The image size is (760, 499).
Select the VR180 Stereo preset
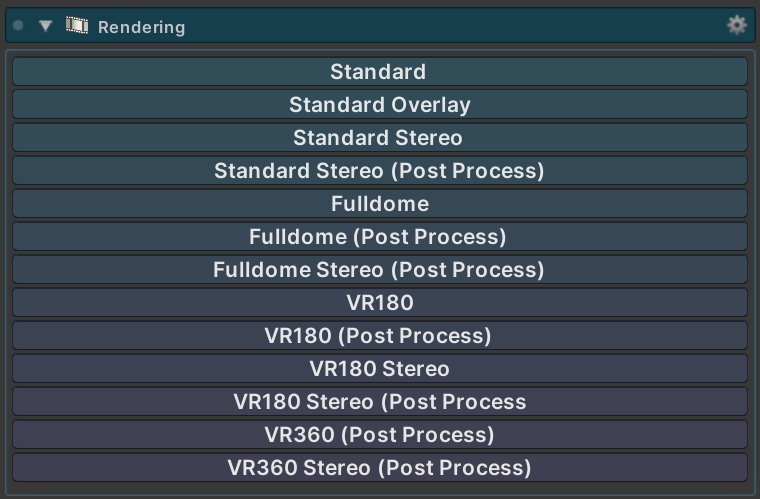point(380,369)
